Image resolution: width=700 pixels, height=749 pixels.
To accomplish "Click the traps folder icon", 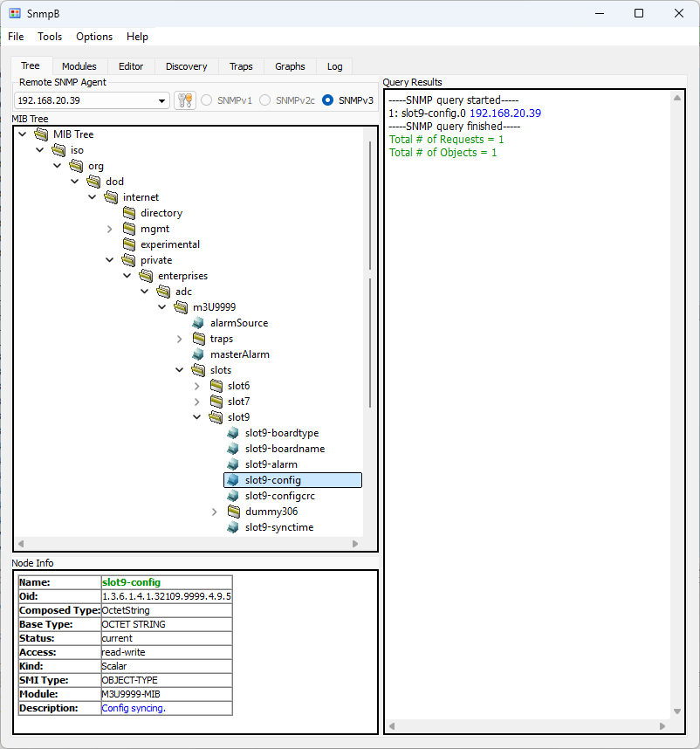I will click(x=199, y=339).
